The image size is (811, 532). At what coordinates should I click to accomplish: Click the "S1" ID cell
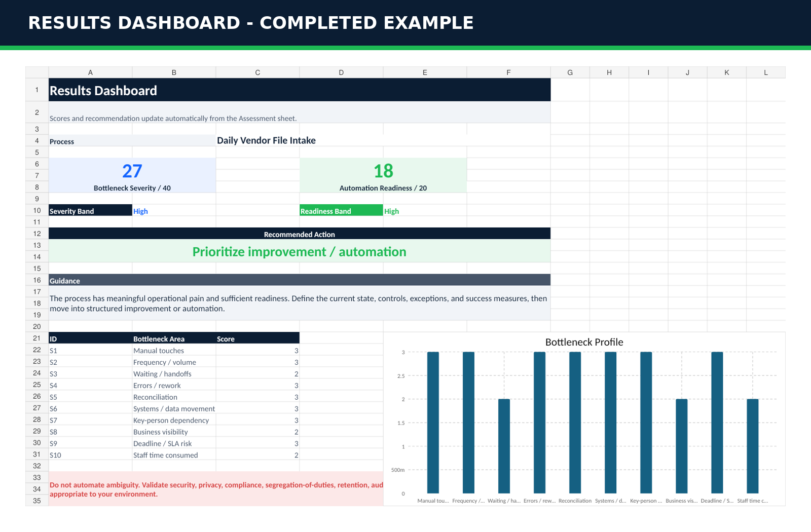click(90, 350)
